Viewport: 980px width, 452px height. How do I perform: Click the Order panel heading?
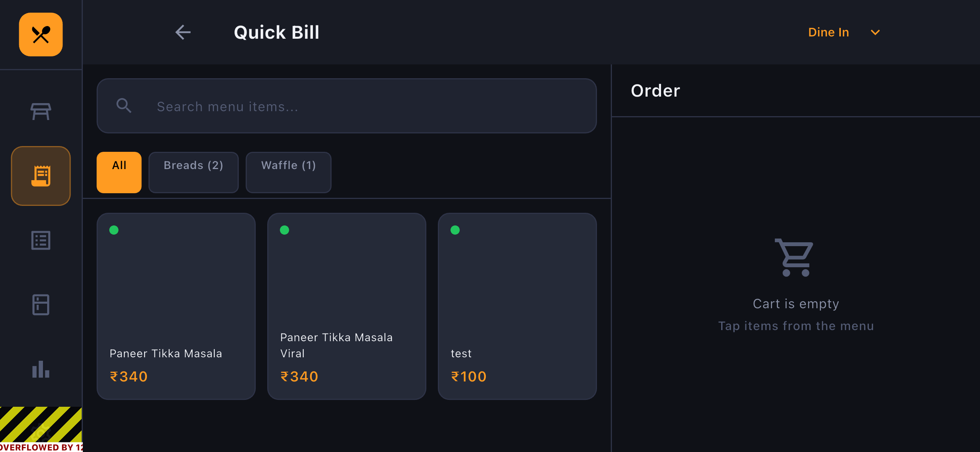pos(655,91)
